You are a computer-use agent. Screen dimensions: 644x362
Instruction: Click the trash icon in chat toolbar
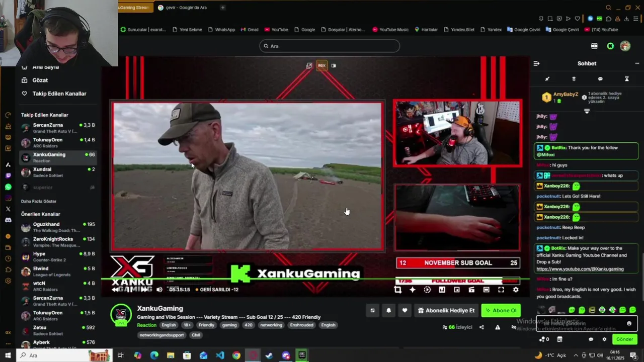[x=574, y=79]
